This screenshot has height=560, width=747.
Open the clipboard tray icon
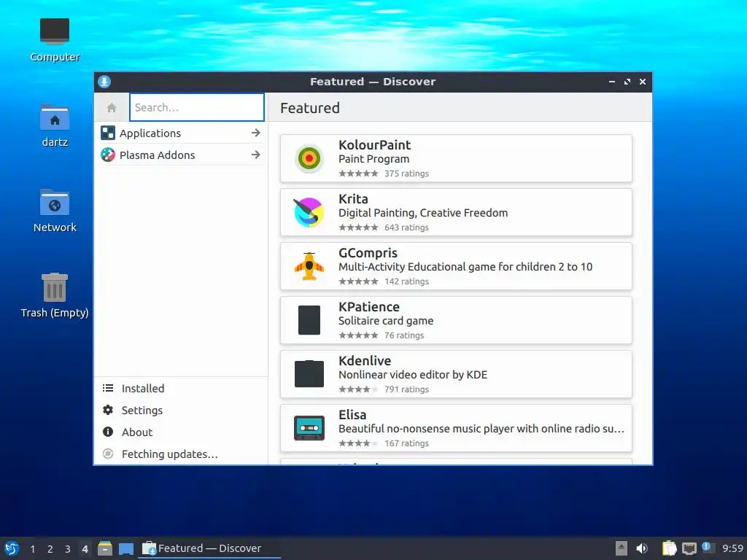(670, 548)
